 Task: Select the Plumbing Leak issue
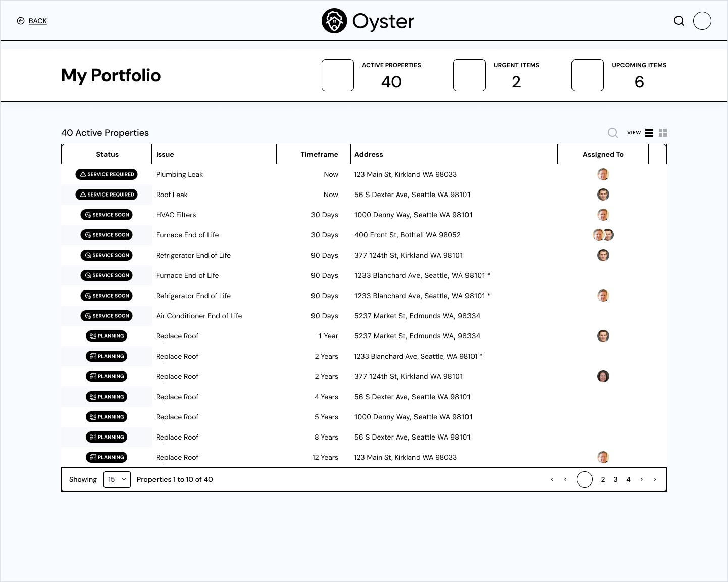(x=179, y=174)
